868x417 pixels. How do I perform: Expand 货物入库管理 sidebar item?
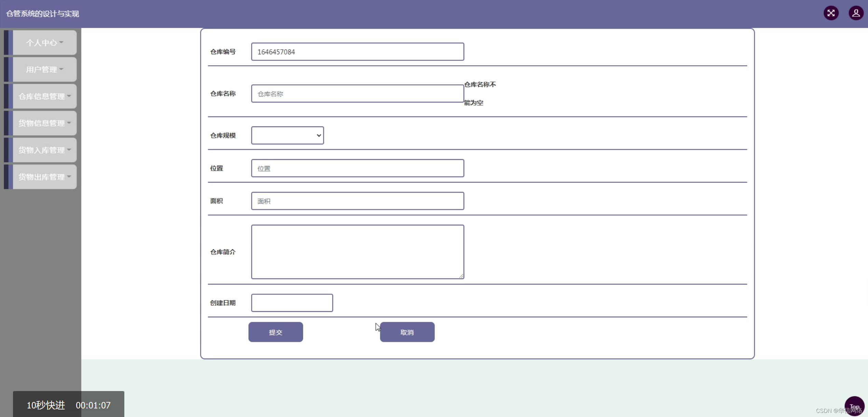pos(44,150)
